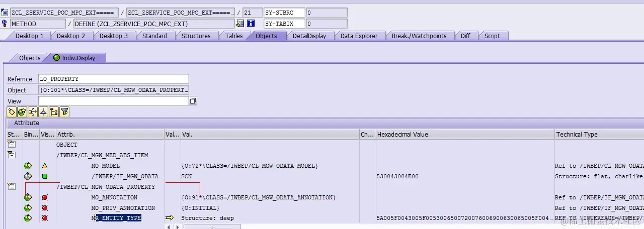Click yellow arrow in MR_ENTITY_TYPE row
Screen dimensions: 644x229
click(170, 218)
